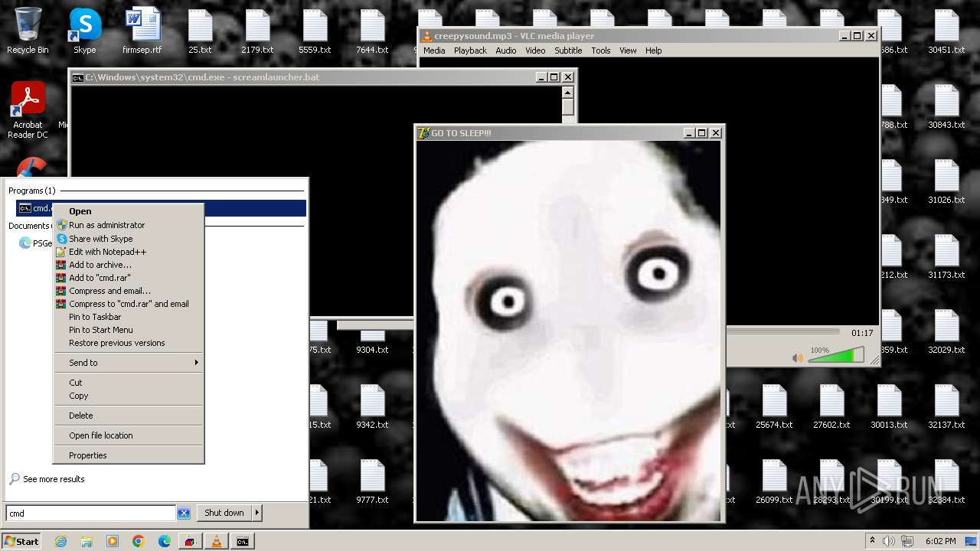Select the 30843.txt file icon
The height and width of the screenshot is (551, 980).
(x=946, y=106)
